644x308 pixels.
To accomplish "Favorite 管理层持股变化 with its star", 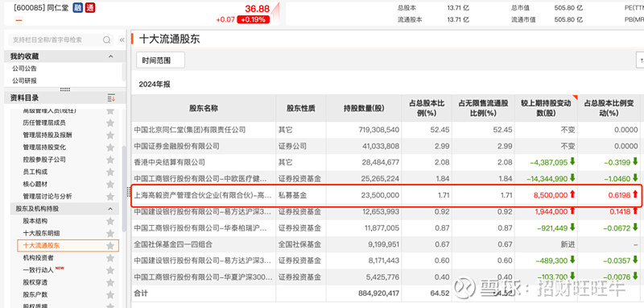I will click(110, 148).
